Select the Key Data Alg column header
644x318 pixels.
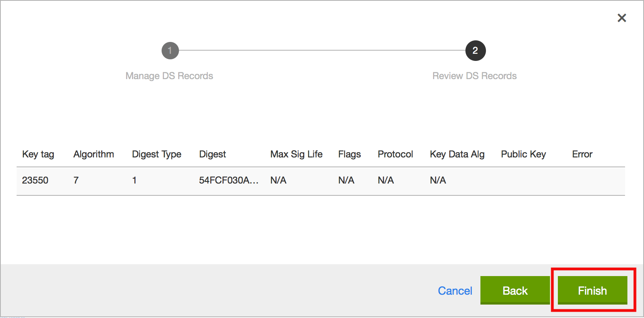[x=457, y=154]
